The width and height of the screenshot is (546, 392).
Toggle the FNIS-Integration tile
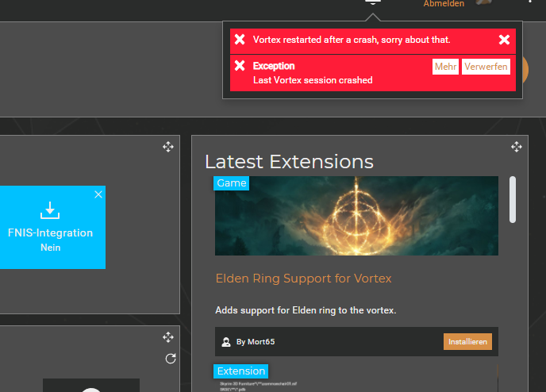pos(51,227)
